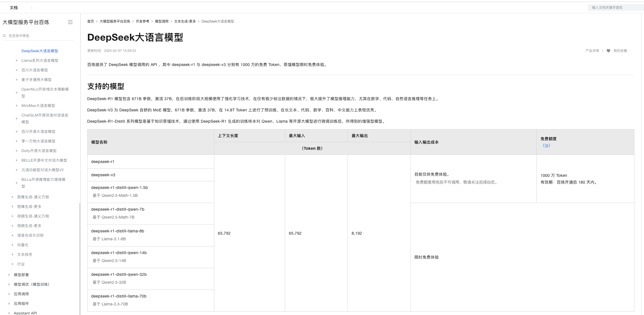
Task: Open 大模型服务平台百炼 breadcrumb link
Action: click(x=115, y=21)
